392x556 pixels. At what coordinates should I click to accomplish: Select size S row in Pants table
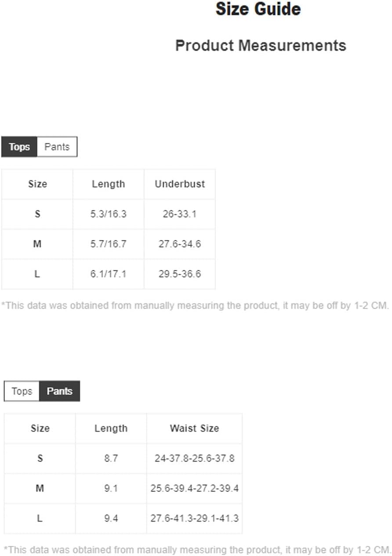point(123,458)
